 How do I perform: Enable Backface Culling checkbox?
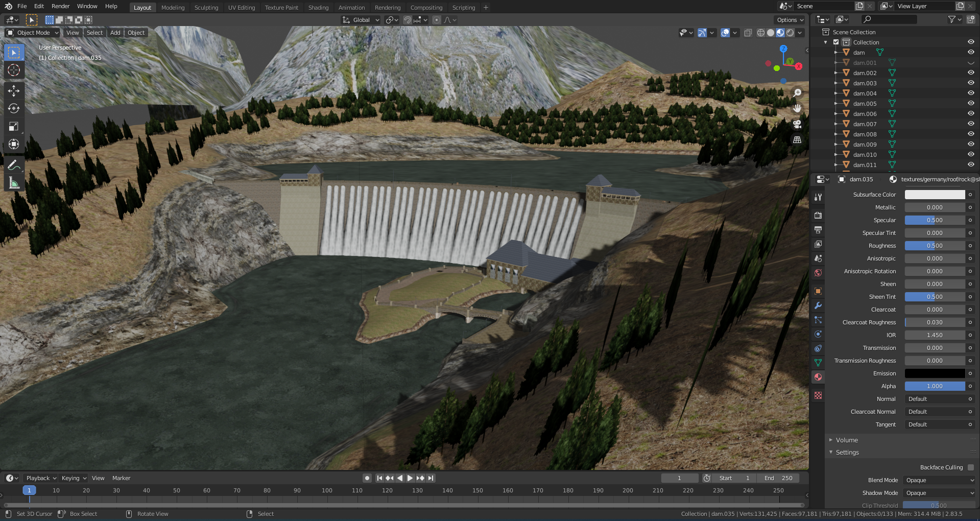coord(971,467)
